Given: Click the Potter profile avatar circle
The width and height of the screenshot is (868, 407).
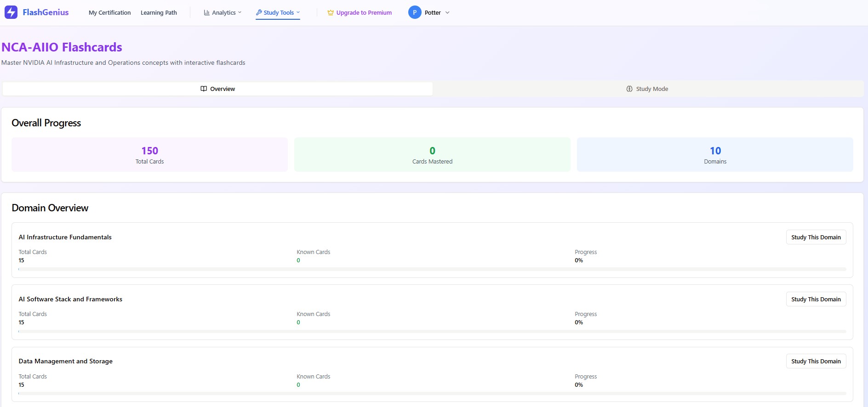Looking at the screenshot, I should [x=415, y=12].
